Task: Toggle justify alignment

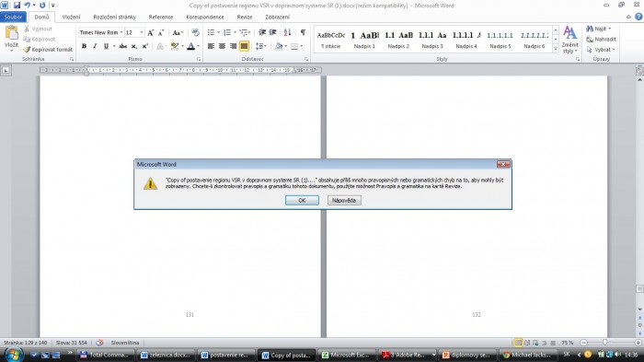Action: (244, 46)
